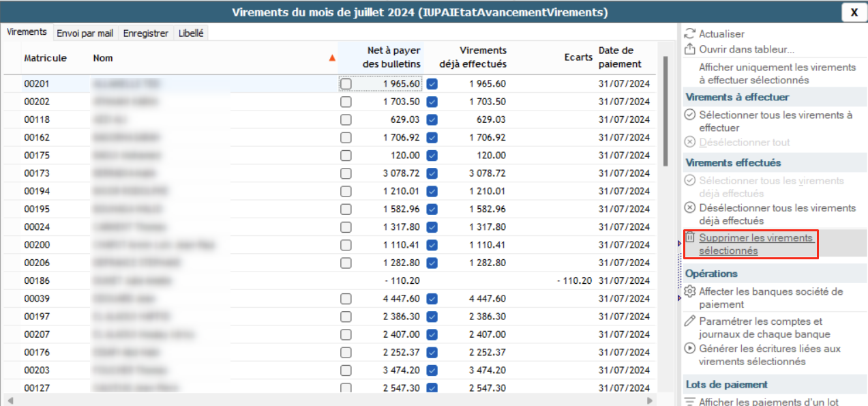The height and width of the screenshot is (406, 868).
Task: Open the Enregistrer tab
Action: point(145,33)
